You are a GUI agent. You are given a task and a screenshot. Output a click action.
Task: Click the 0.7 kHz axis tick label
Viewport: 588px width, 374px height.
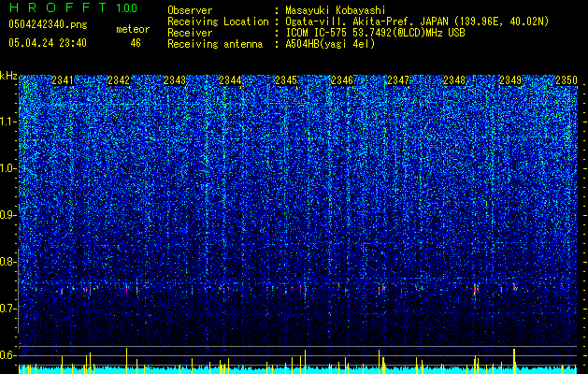[8, 309]
